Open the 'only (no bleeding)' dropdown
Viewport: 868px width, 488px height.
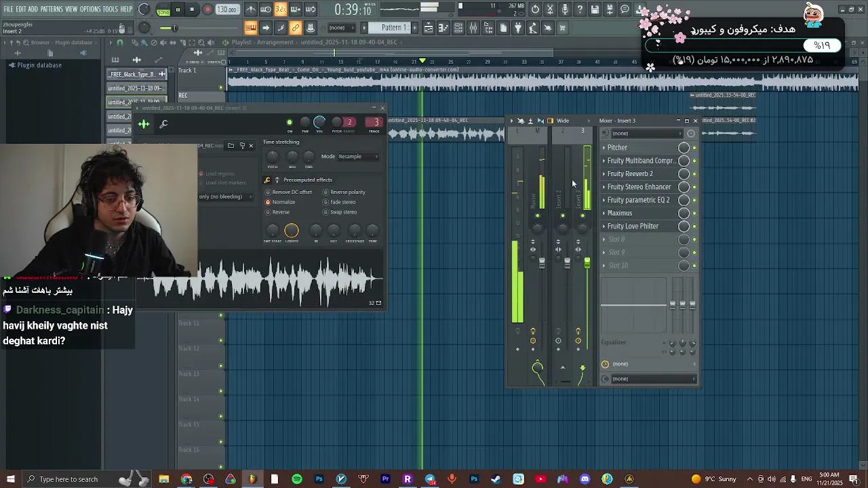[225, 197]
